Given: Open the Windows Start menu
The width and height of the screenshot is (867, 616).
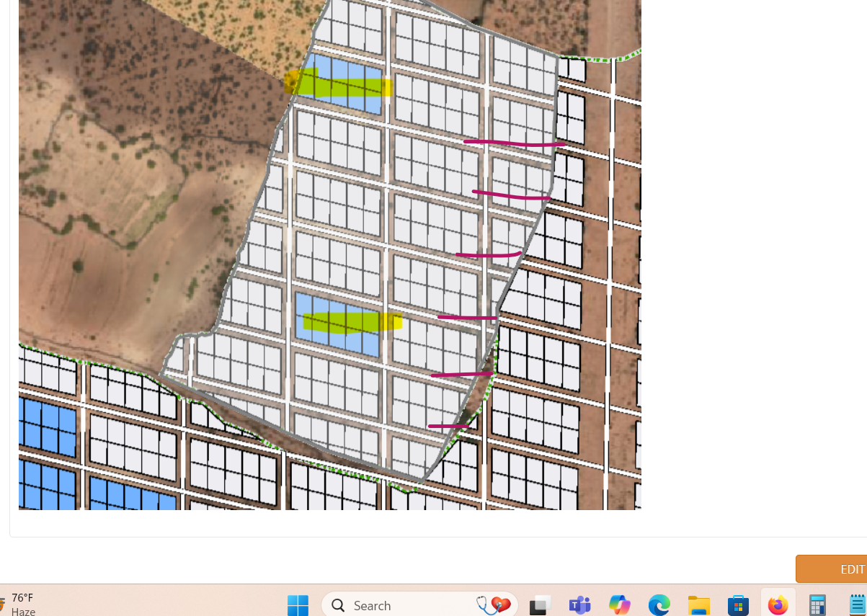Looking at the screenshot, I should 298,605.
